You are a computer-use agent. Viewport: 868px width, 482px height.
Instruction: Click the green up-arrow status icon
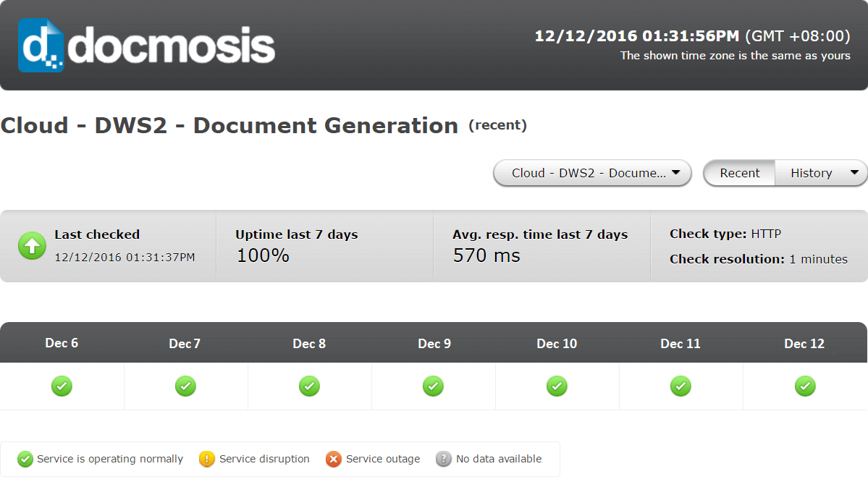point(32,245)
